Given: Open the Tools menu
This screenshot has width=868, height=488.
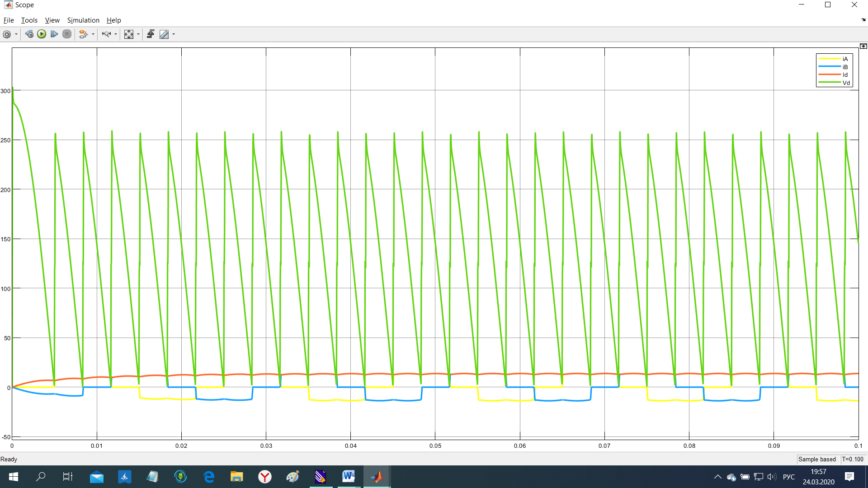Looking at the screenshot, I should point(29,20).
